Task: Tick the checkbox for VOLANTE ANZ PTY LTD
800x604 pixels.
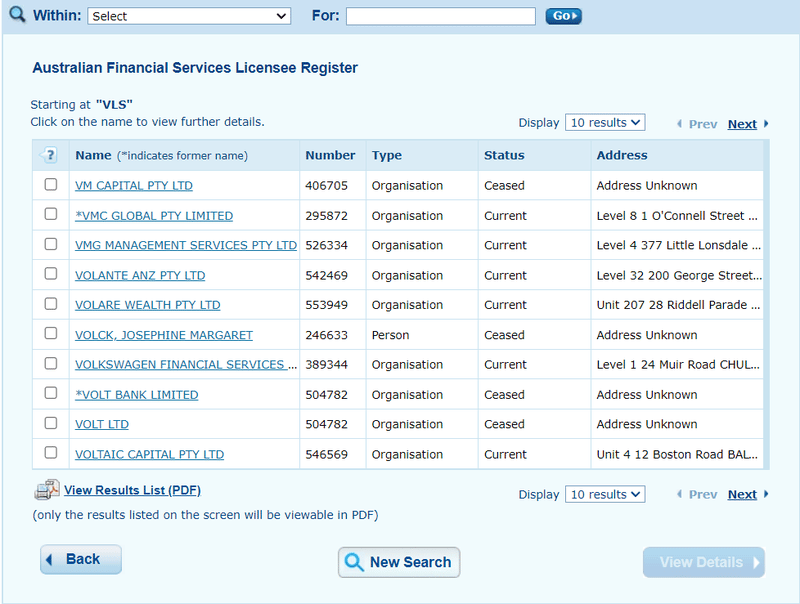Action: 51,273
